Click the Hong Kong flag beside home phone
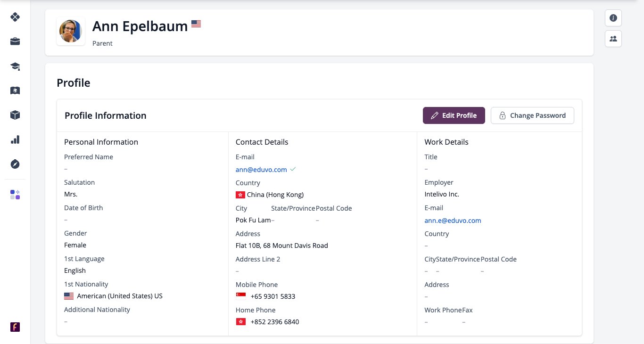The height and width of the screenshot is (344, 644). tap(240, 322)
